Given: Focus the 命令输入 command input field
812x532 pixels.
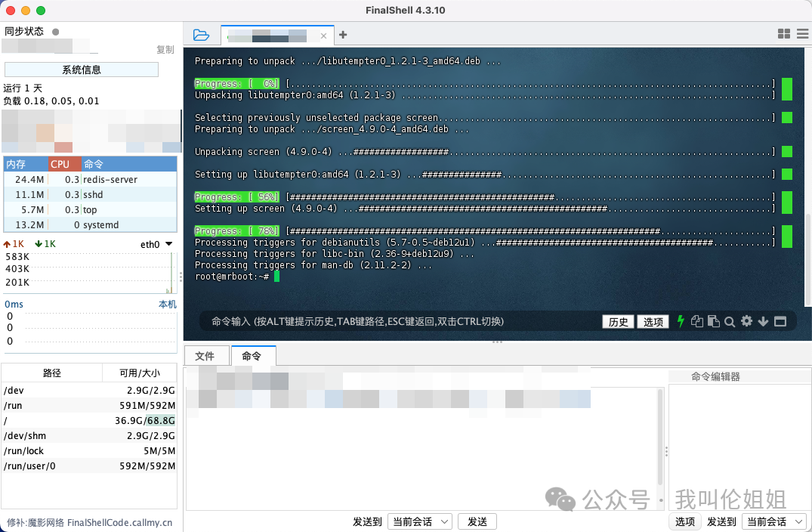Looking at the screenshot, I should coord(399,322).
